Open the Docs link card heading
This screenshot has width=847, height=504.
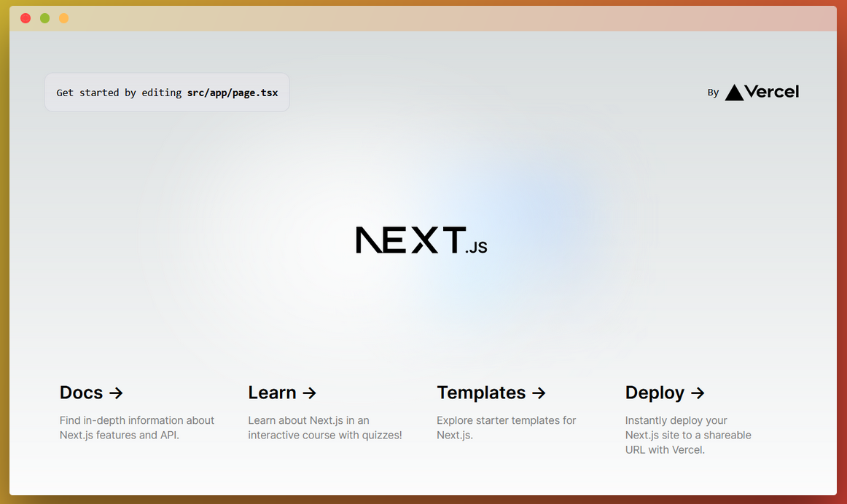[91, 393]
